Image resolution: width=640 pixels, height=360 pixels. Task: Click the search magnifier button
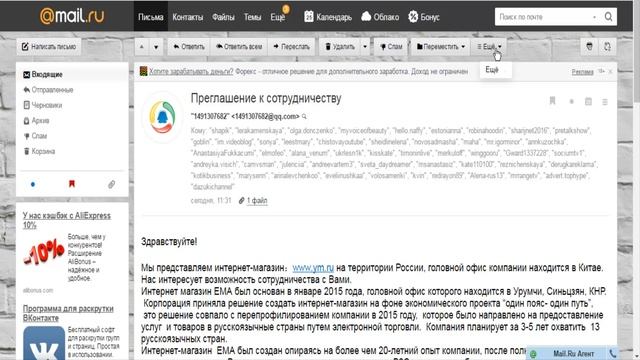point(608,17)
